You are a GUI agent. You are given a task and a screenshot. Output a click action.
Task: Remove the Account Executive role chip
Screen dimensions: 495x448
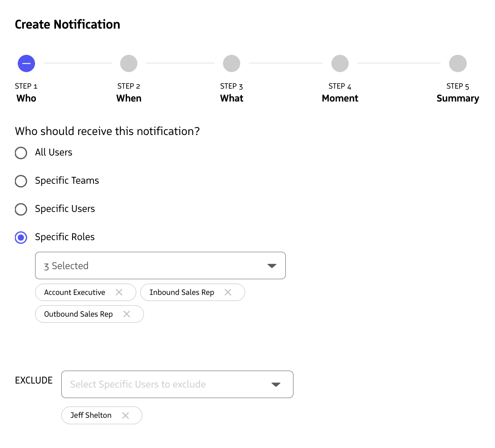coord(119,292)
